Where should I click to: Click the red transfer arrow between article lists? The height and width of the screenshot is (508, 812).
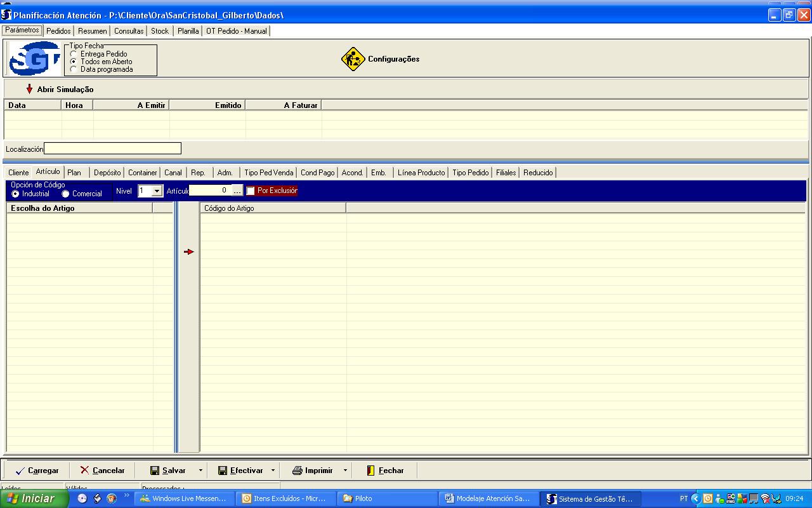[x=188, y=252]
